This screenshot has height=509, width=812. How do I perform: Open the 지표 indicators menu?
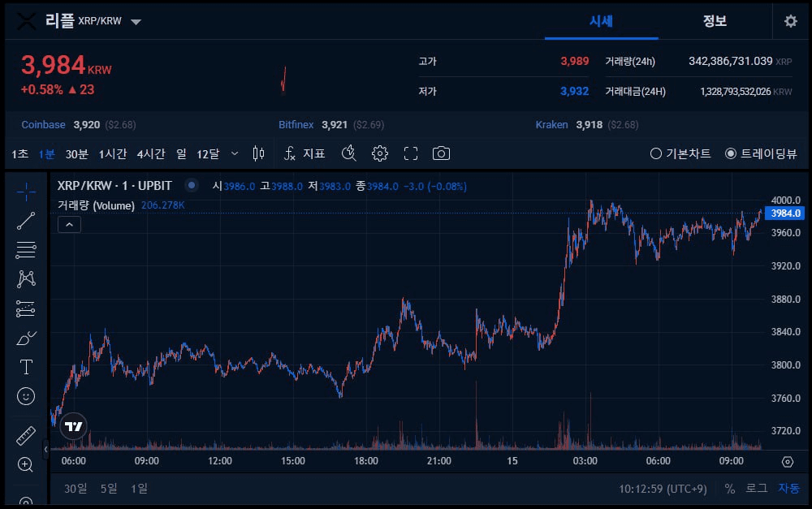click(305, 153)
